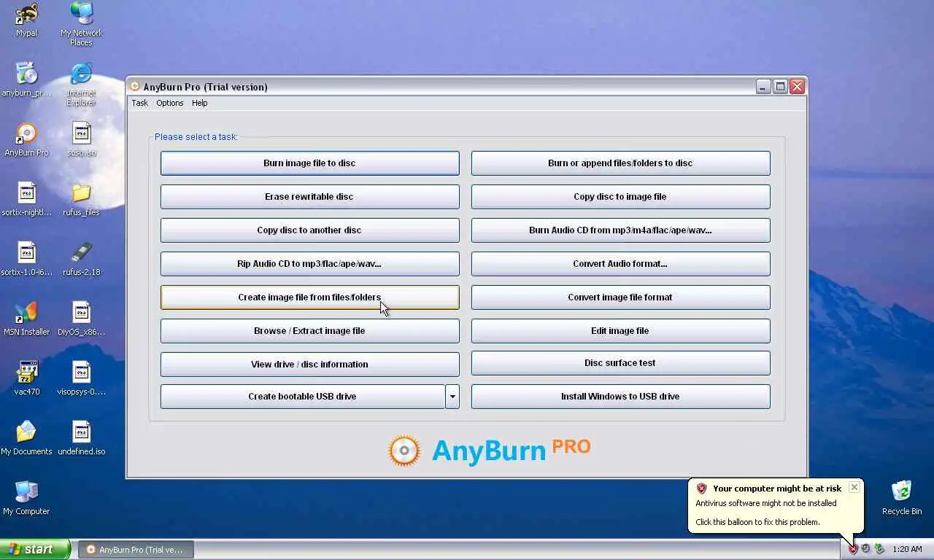Select the DiyOS_x86... file icon
The image size is (934, 560).
pos(81,319)
